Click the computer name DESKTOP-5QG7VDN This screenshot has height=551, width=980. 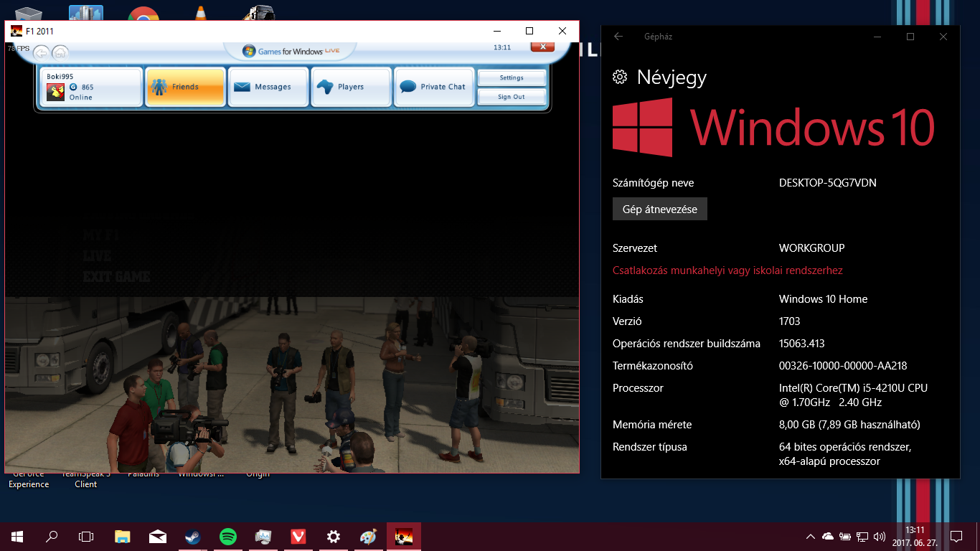828,183
